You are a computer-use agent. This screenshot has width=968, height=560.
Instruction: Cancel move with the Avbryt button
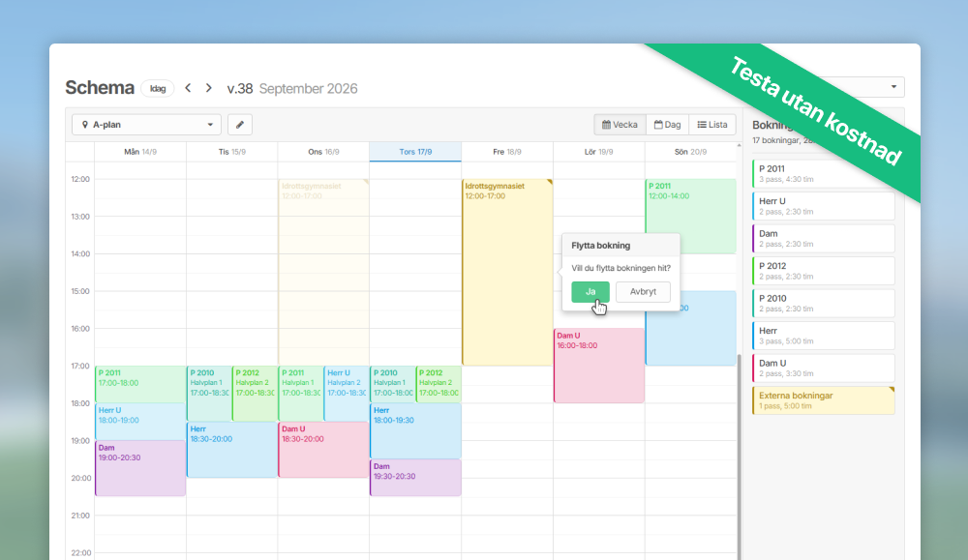click(643, 292)
